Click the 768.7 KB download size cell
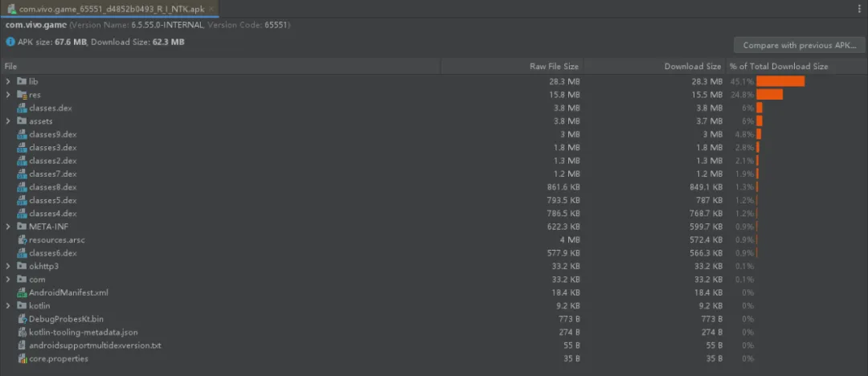Screen dimensions: 868x376 (706, 213)
